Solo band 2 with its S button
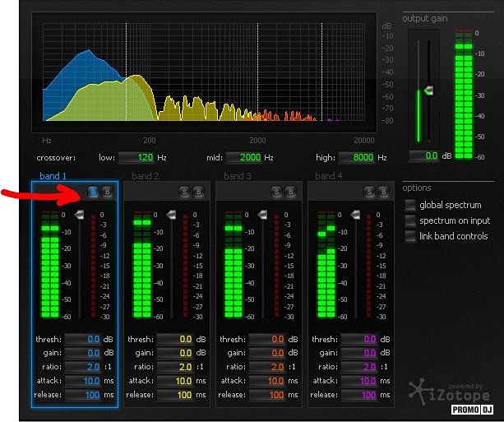This screenshot has width=504, height=422. [185, 192]
